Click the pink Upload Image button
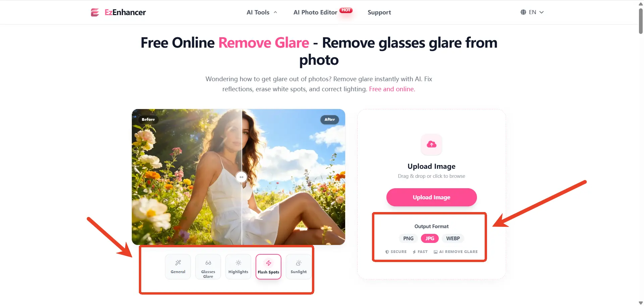The width and height of the screenshot is (644, 306). pyautogui.click(x=431, y=197)
